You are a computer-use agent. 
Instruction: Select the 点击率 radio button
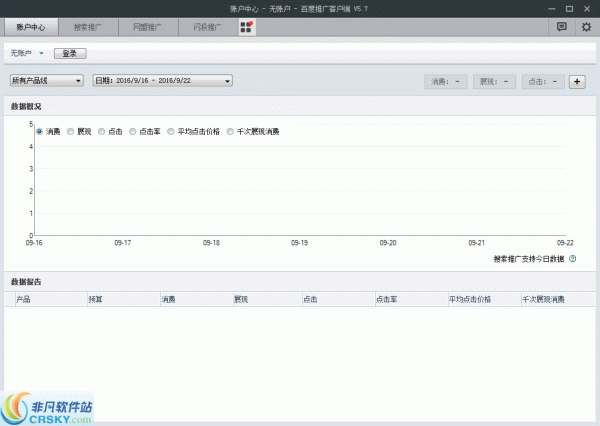(132, 132)
